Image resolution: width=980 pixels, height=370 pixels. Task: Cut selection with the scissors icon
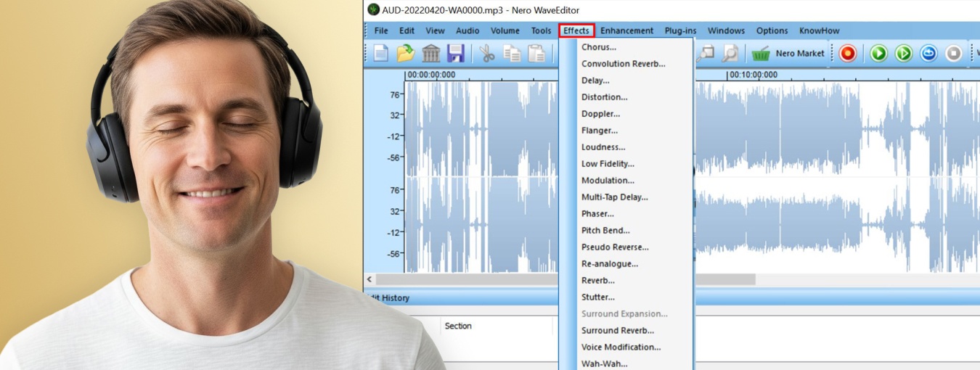point(487,53)
